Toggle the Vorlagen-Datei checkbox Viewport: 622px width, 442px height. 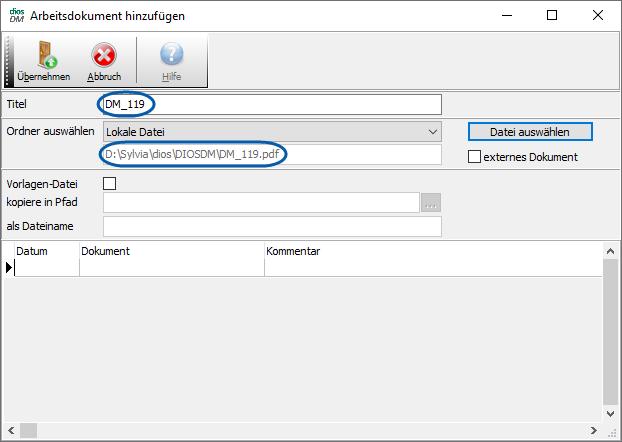[110, 183]
